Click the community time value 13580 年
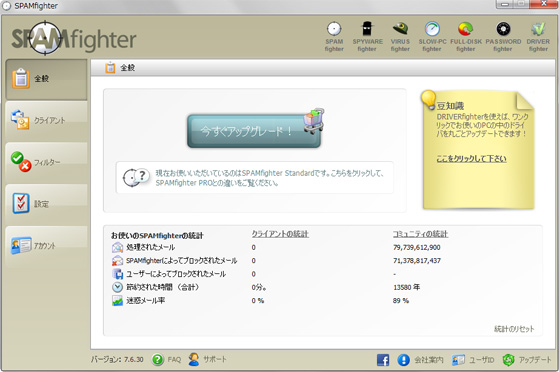Screen dimensions: 559x372 pos(406,287)
